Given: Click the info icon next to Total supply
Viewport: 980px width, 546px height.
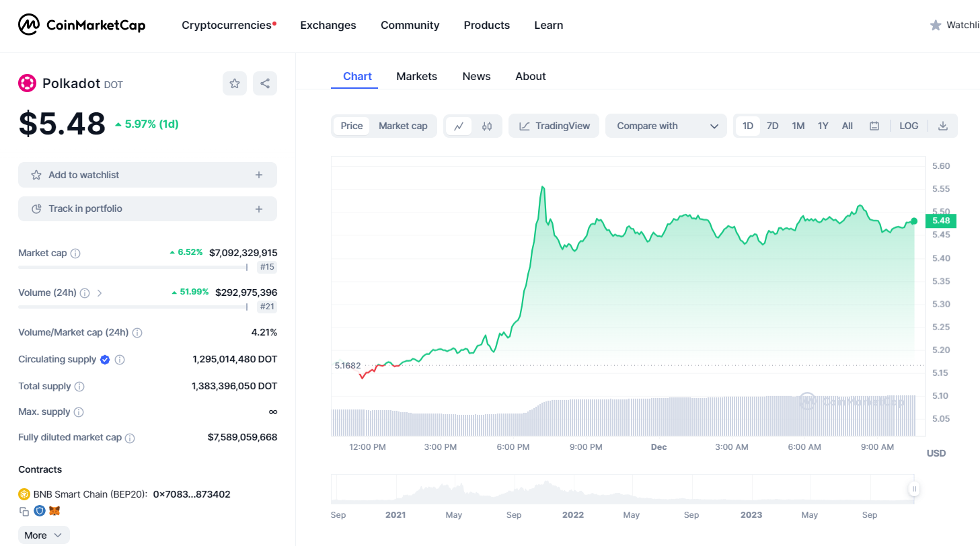Looking at the screenshot, I should point(79,387).
